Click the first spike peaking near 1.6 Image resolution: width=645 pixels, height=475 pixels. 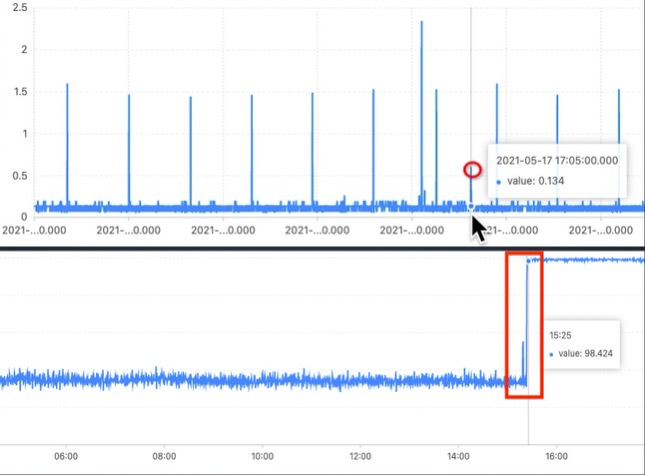click(67, 144)
